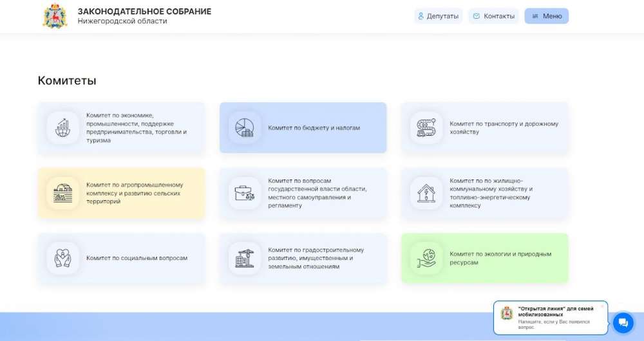
Task: Click the Законодательное Собрание site title
Action: point(144,12)
